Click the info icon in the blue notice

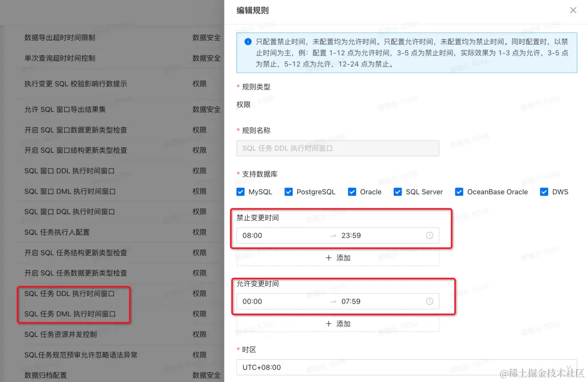248,41
